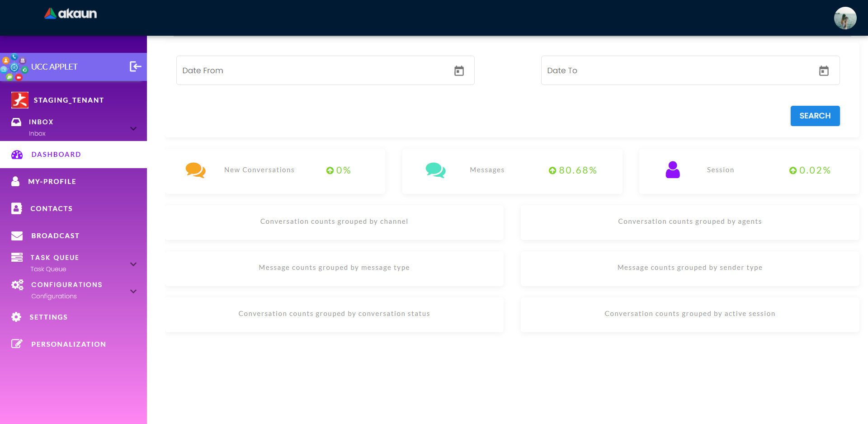
Task: Click the teal Messages chat icon
Action: 435,170
